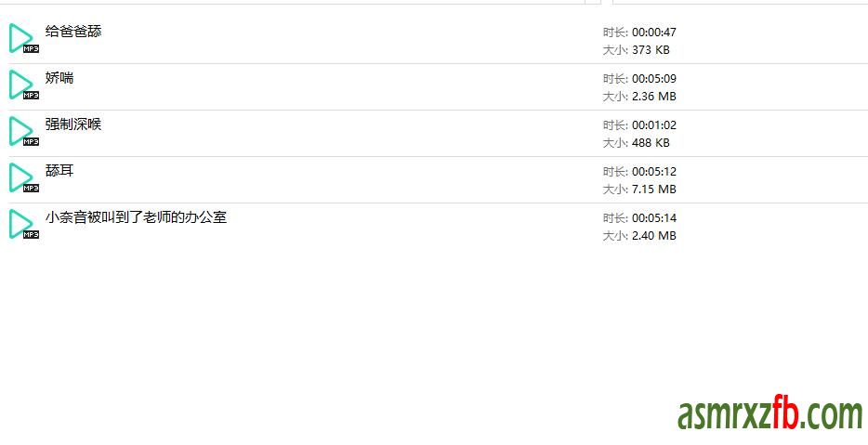Click the 时长 00:05:09 duration label
The image size is (868, 445).
pos(639,79)
